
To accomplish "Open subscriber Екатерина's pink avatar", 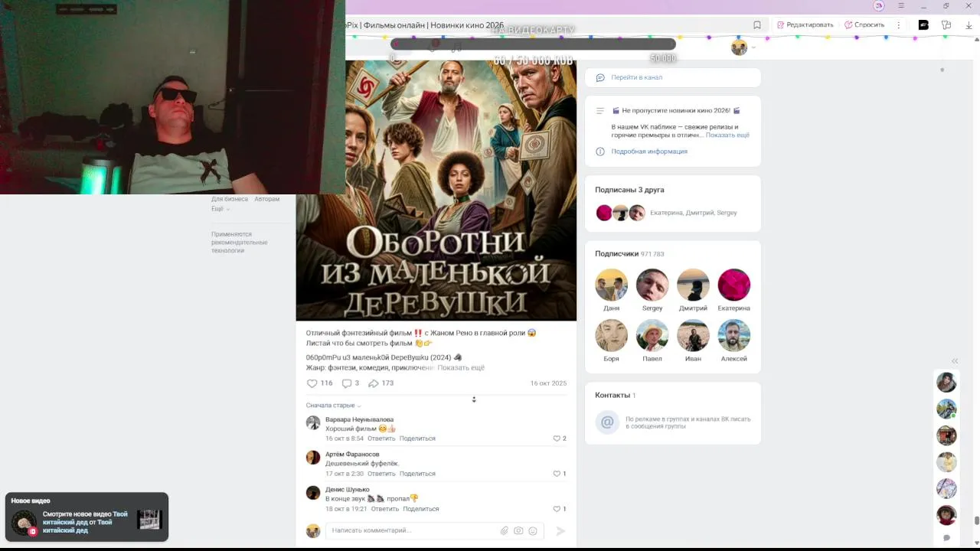I will pyautogui.click(x=733, y=285).
